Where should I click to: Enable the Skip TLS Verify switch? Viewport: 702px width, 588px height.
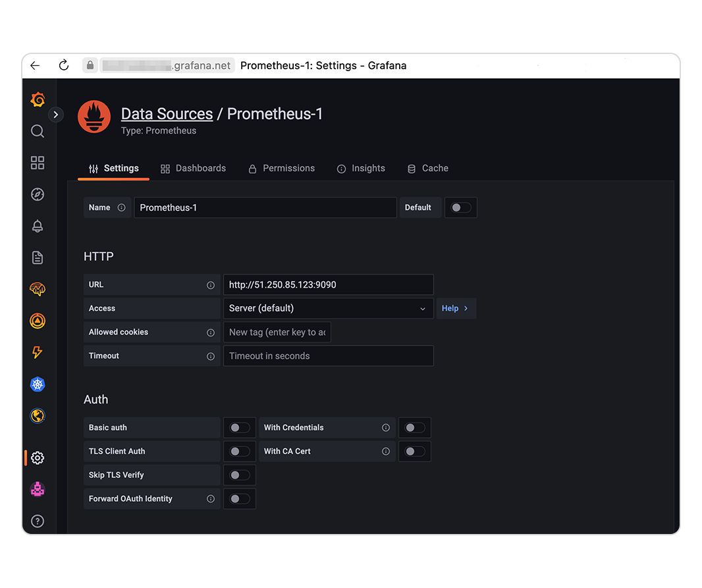(240, 475)
